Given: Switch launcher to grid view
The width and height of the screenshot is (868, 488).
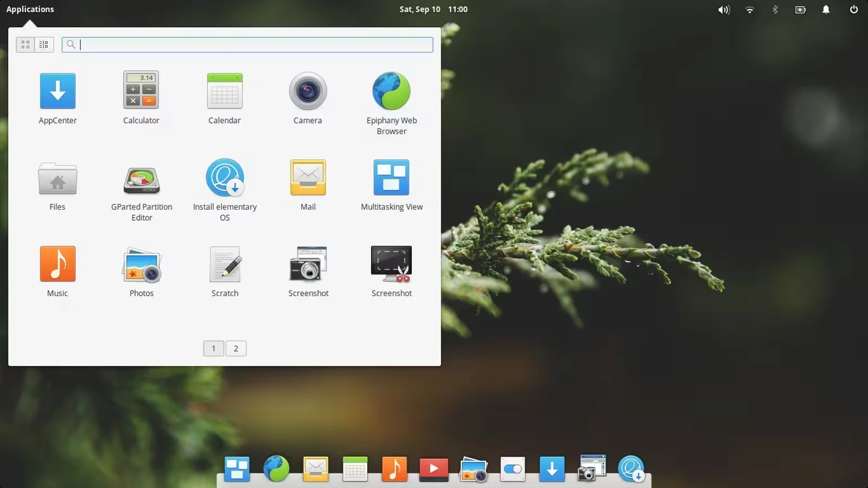Looking at the screenshot, I should (x=25, y=44).
